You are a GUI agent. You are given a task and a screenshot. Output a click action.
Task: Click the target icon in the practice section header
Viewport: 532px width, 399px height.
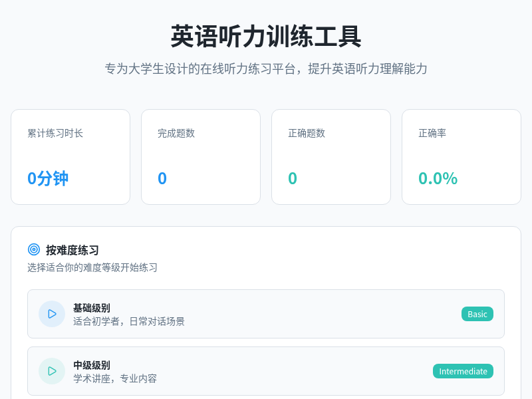[34, 249]
